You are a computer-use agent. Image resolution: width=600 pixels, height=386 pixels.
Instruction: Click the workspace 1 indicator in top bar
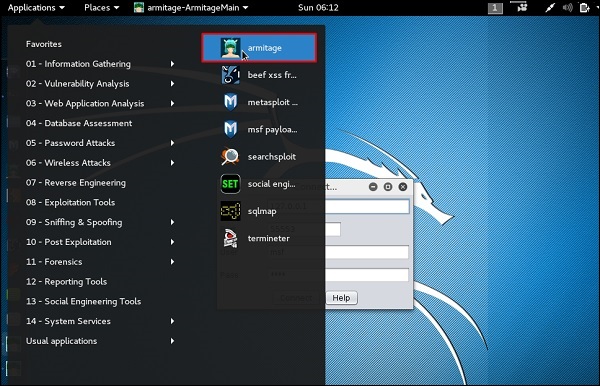click(495, 8)
